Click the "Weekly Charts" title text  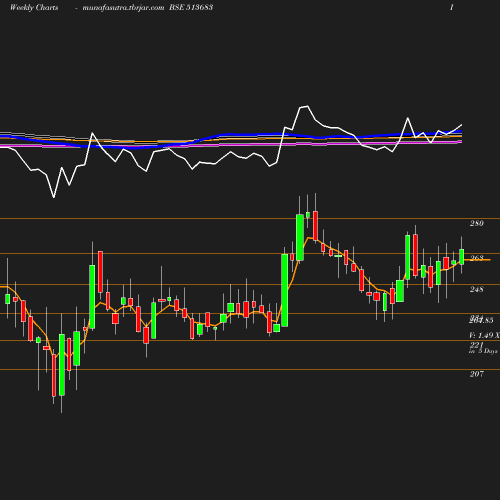[34, 7]
